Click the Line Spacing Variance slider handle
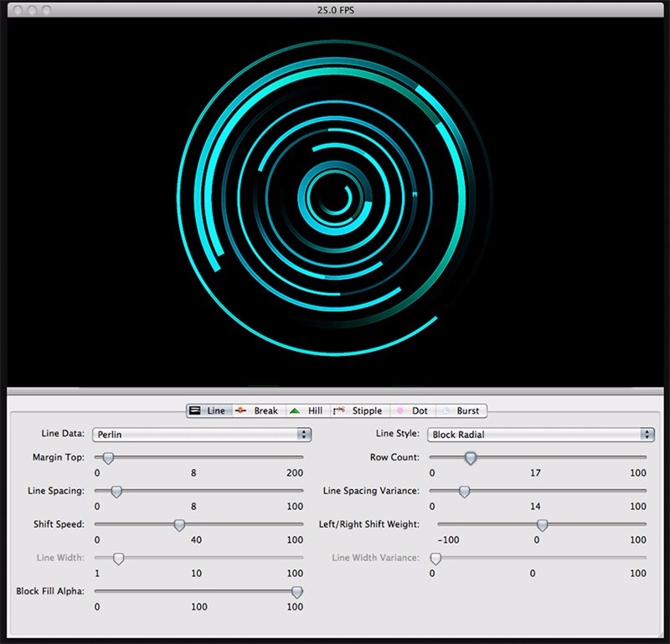 (x=464, y=492)
